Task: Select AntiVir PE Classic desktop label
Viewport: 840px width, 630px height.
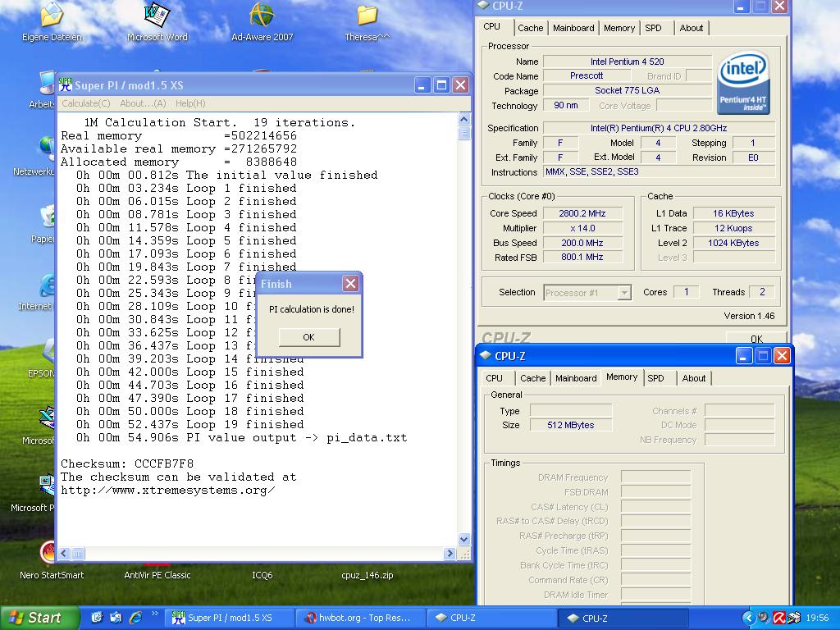Action: click(157, 575)
